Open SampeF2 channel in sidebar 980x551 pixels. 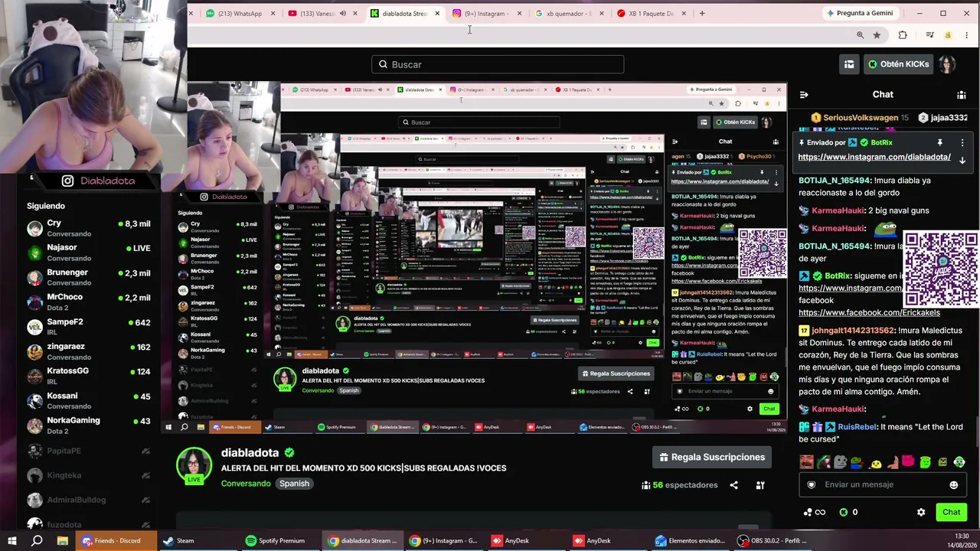[88, 327]
